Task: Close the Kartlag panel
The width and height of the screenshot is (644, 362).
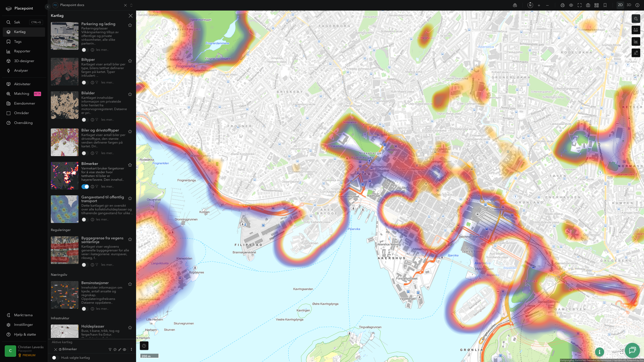Action: coord(131,16)
